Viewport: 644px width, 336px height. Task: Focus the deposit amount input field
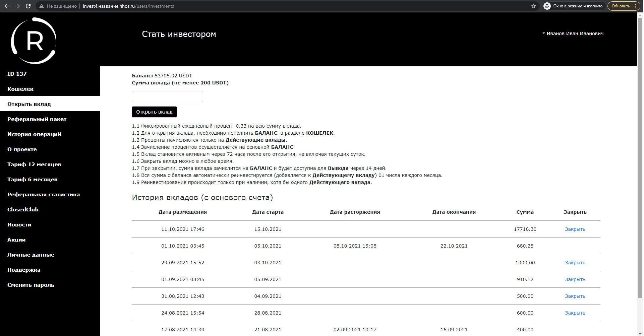[x=167, y=96]
